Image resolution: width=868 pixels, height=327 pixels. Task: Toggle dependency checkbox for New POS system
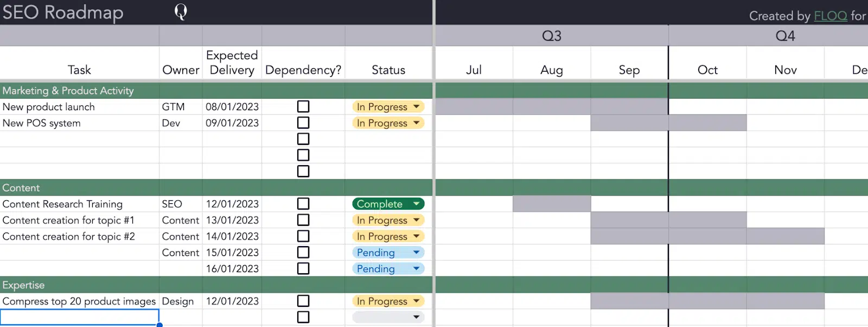coord(303,123)
